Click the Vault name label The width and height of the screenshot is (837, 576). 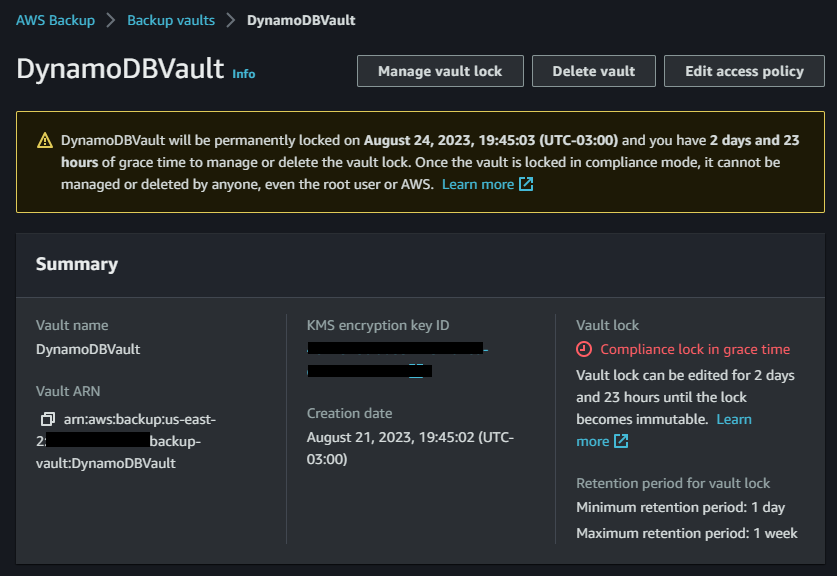[72, 325]
